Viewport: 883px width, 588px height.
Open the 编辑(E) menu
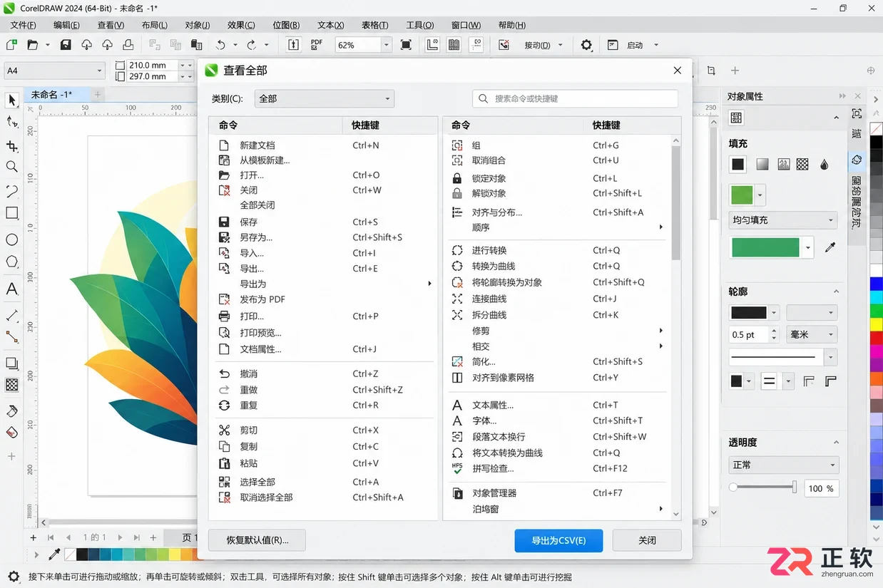pos(66,25)
